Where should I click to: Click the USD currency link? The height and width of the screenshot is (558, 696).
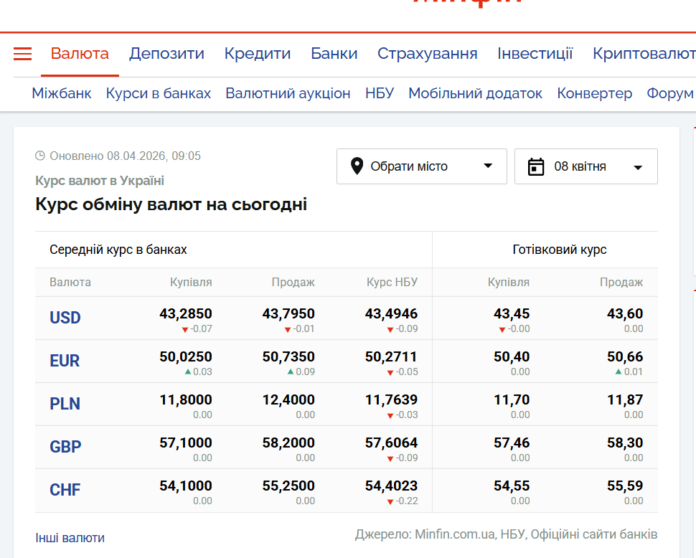(x=65, y=318)
